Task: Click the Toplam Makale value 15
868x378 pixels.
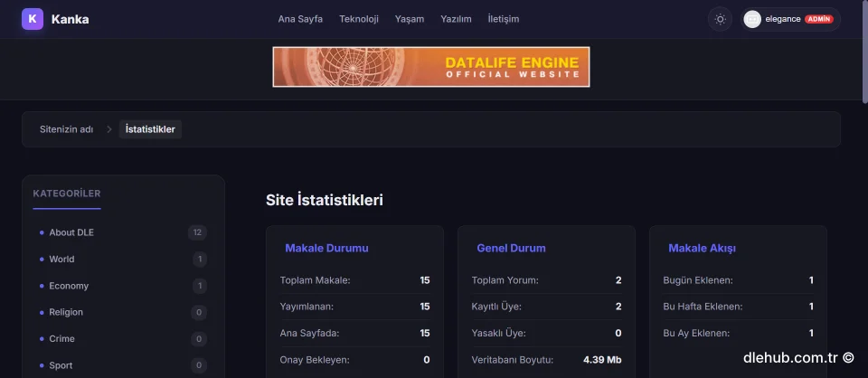Action: pos(425,280)
